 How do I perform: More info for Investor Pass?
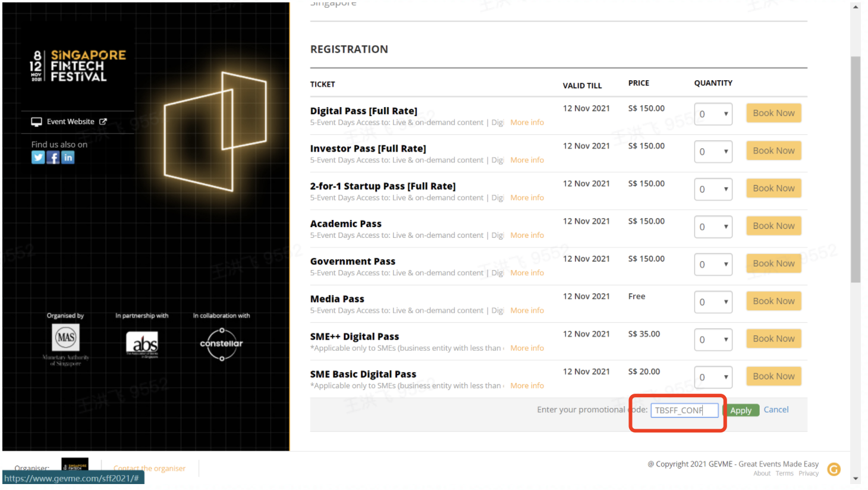[x=527, y=160]
